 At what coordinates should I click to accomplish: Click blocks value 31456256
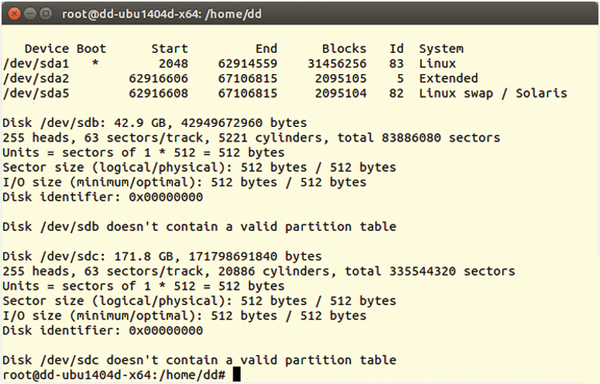click(337, 63)
